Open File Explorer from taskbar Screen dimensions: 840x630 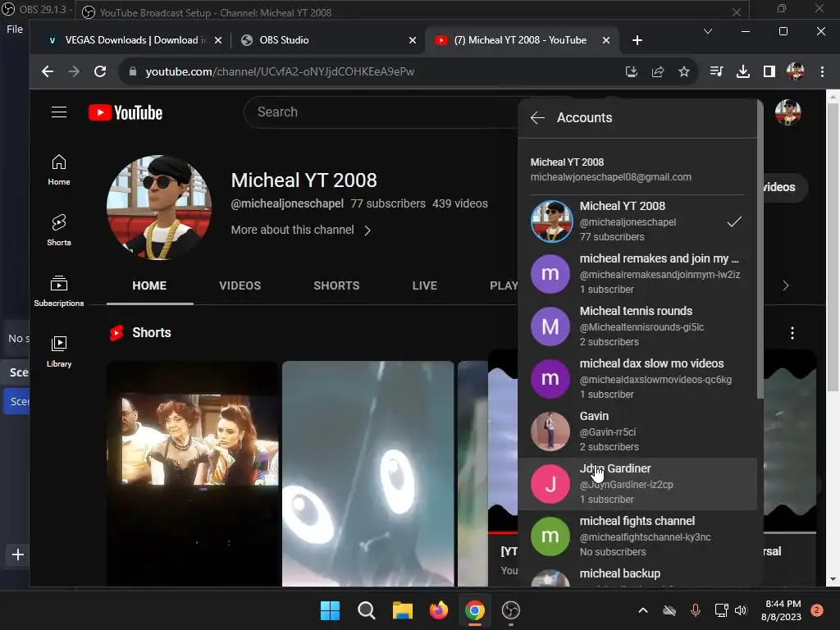pos(402,610)
